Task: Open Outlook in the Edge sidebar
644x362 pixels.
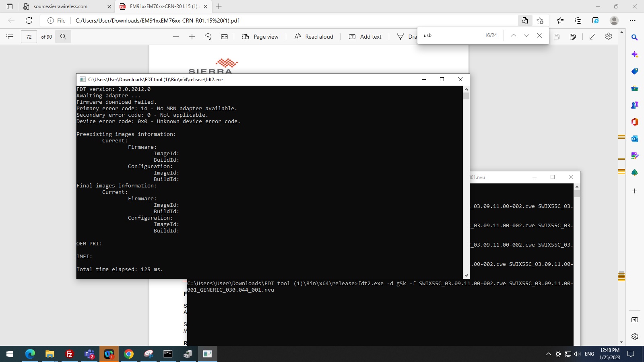Action: pos(635,139)
